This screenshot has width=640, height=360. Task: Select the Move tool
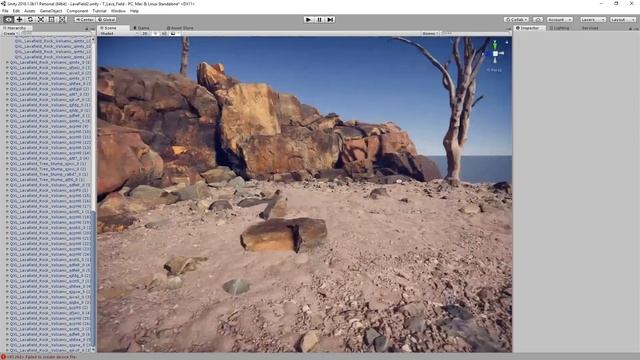[x=19, y=20]
